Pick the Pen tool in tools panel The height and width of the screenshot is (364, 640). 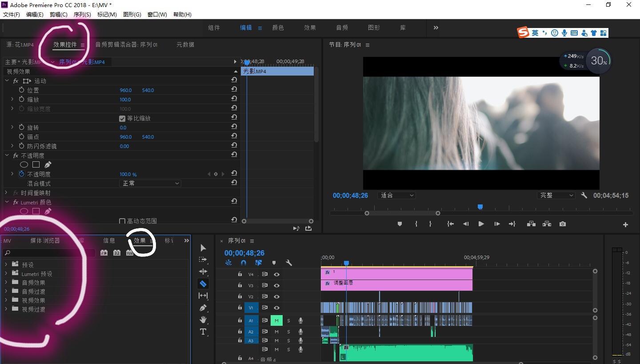pos(203,308)
